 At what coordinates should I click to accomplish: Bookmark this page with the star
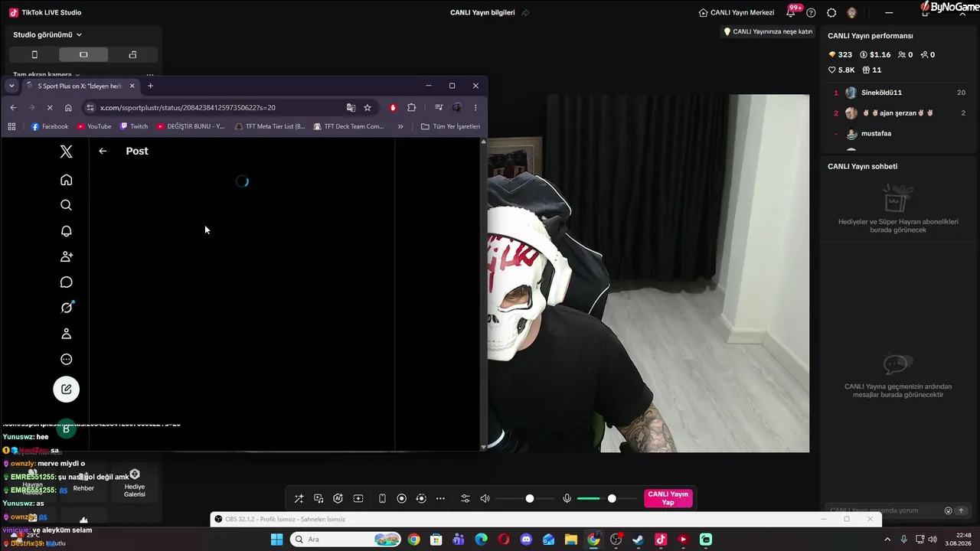(367, 108)
